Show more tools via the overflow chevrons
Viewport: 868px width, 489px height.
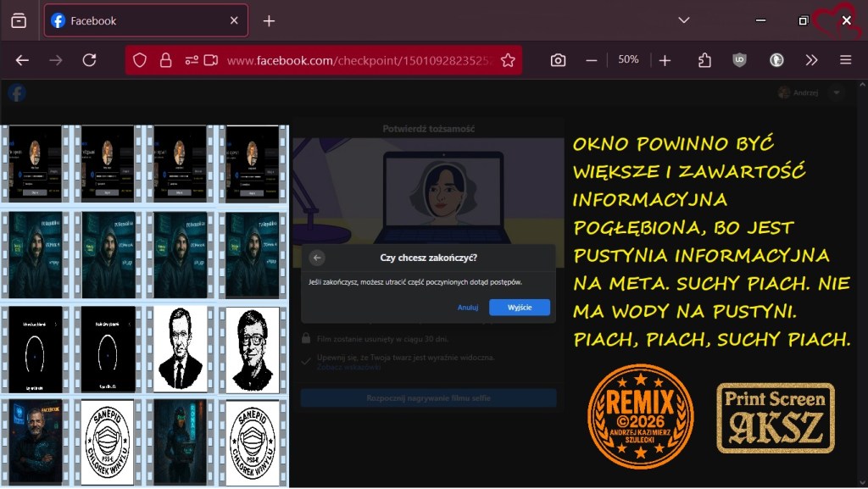(811, 60)
